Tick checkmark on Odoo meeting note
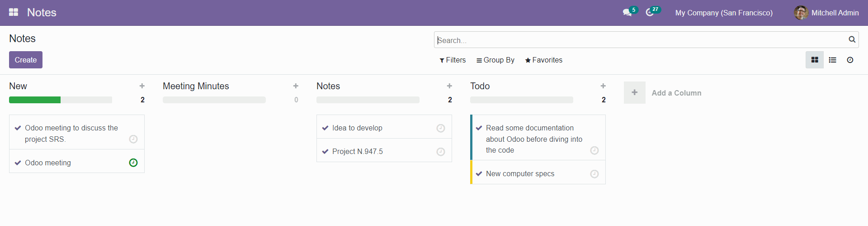The width and height of the screenshot is (868, 226). coord(18,163)
